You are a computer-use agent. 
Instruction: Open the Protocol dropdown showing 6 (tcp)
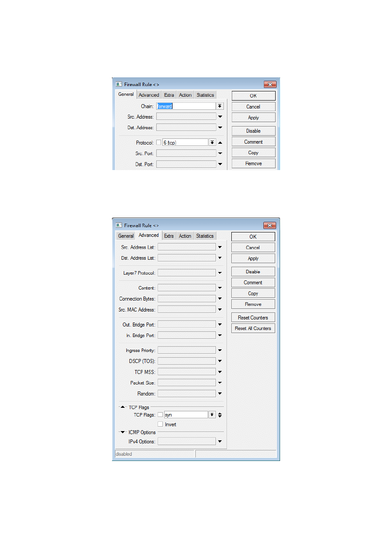pyautogui.click(x=212, y=142)
